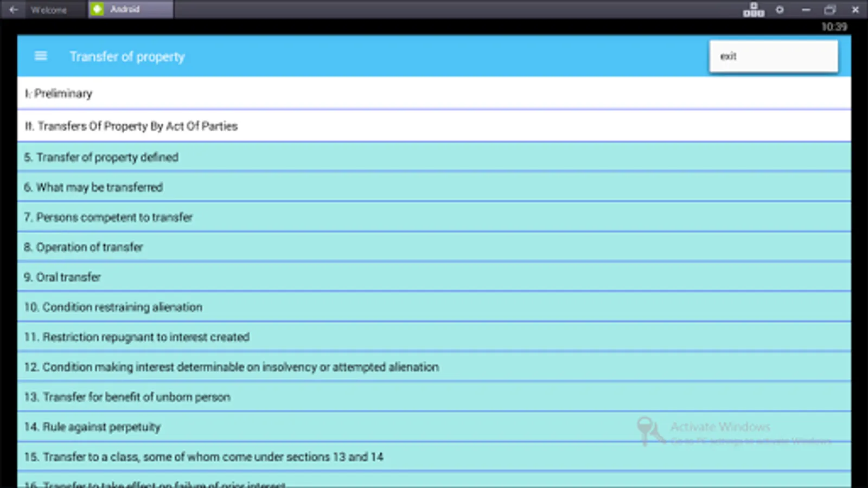Image resolution: width=868 pixels, height=488 pixels.
Task: Minimize the emulator window
Action: [x=806, y=10]
